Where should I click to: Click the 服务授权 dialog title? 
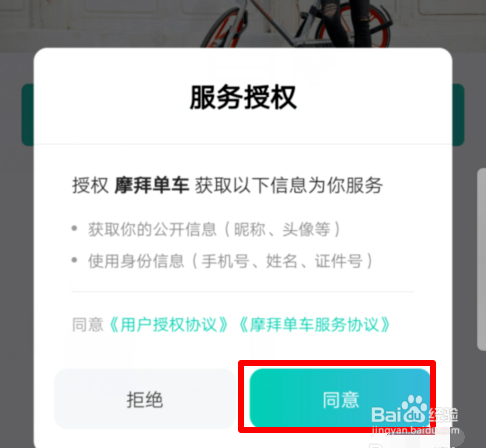(x=243, y=97)
